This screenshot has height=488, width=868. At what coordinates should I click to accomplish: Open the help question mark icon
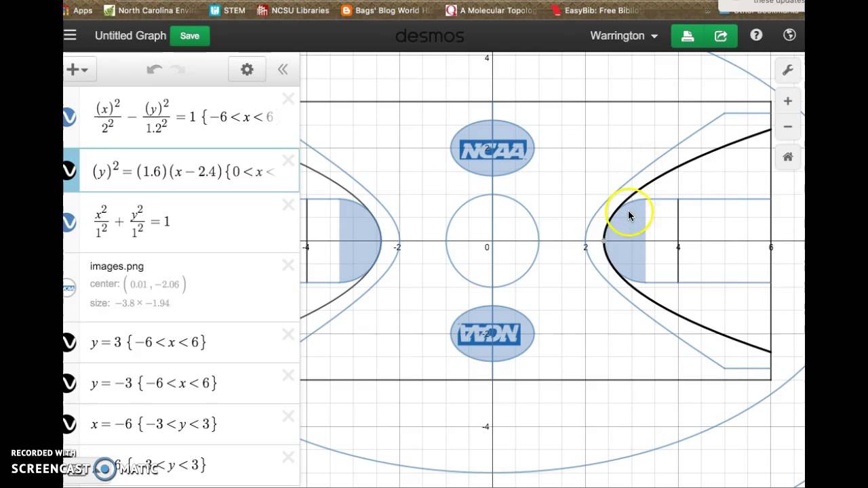coord(756,35)
